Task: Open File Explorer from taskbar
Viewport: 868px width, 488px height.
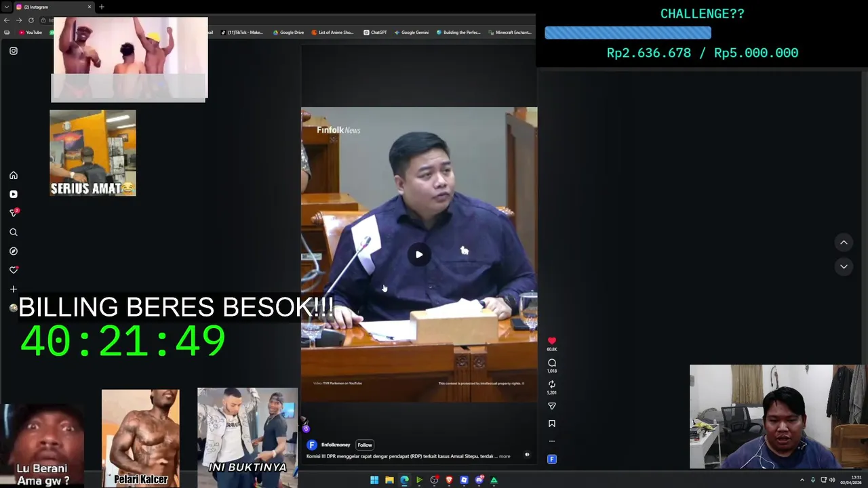Action: [x=389, y=480]
